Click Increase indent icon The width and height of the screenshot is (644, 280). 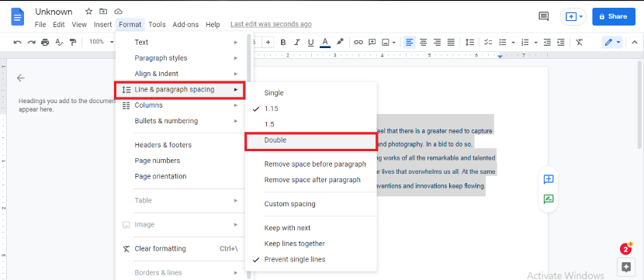click(x=561, y=42)
